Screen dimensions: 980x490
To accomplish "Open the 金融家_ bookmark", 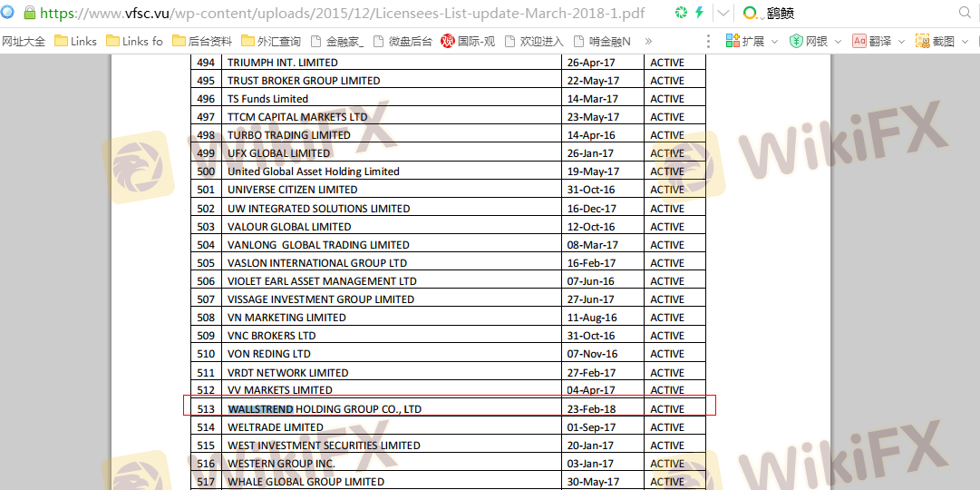I will click(337, 42).
